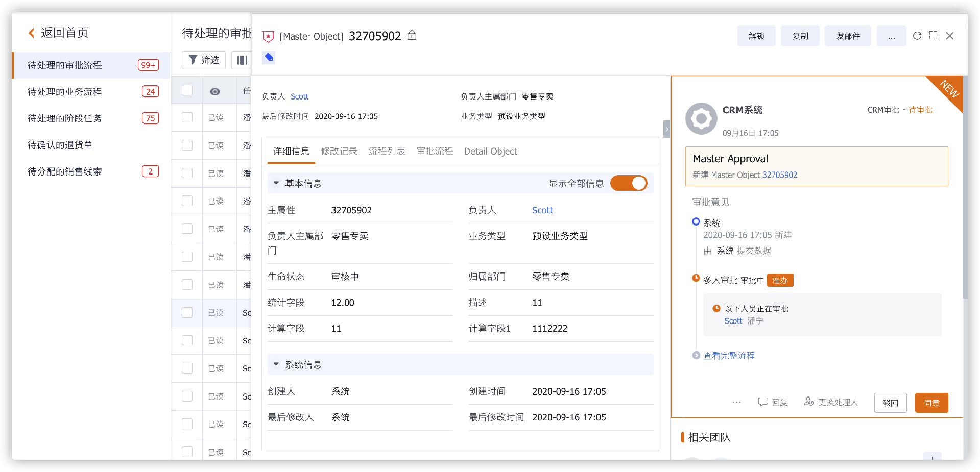Open the 查看完整流程 link
Screen dimensions: 980x472
click(729, 356)
